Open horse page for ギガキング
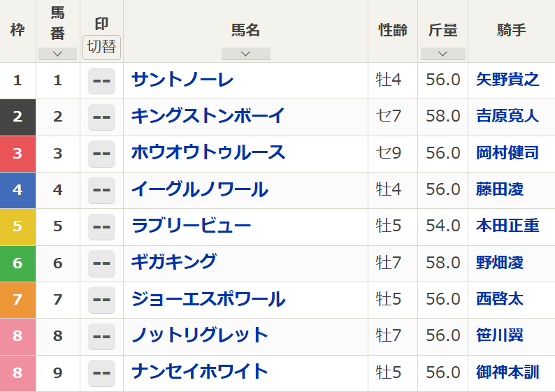 (x=174, y=262)
